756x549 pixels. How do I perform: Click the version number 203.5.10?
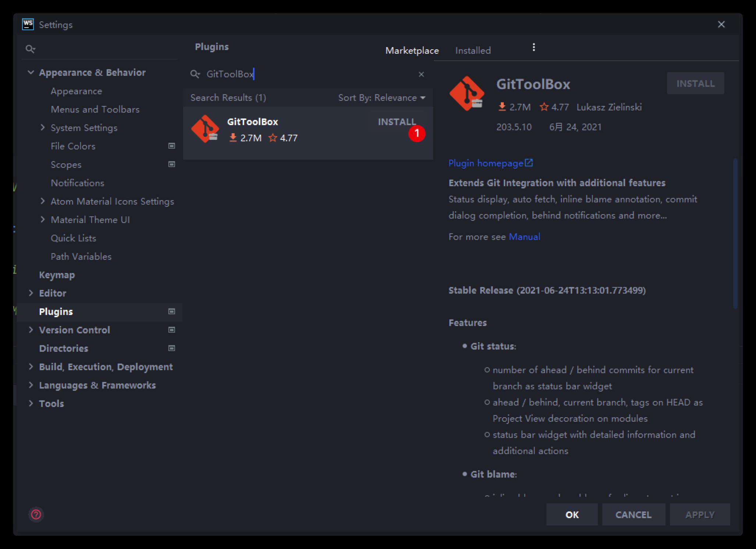click(x=514, y=127)
